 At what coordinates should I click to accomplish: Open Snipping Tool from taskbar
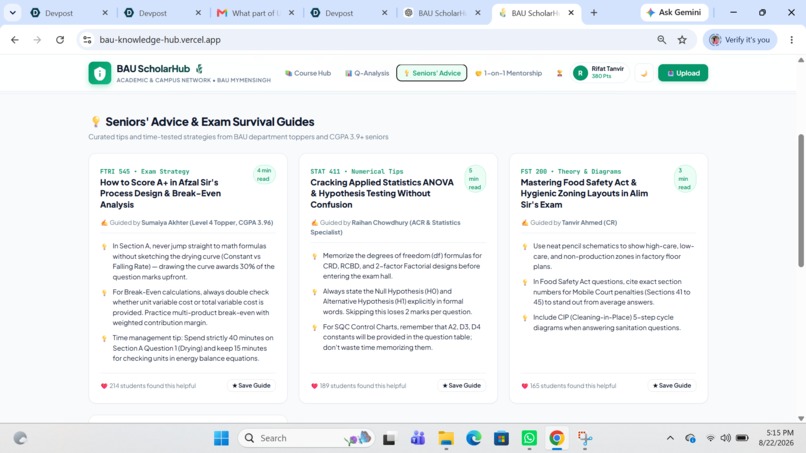(584, 438)
